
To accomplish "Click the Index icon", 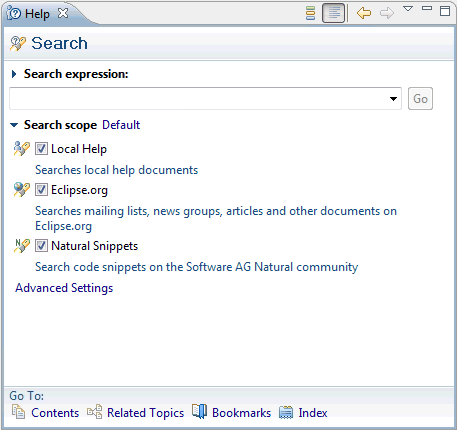I will 286,412.
